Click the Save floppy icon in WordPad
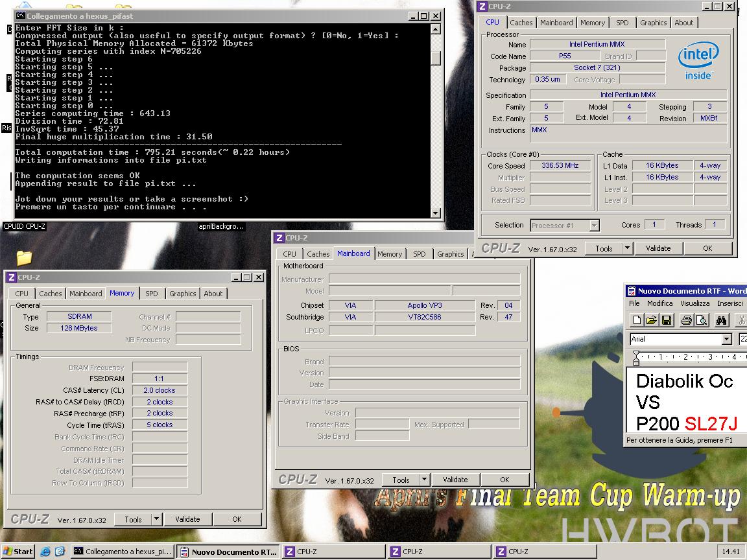 (x=667, y=320)
